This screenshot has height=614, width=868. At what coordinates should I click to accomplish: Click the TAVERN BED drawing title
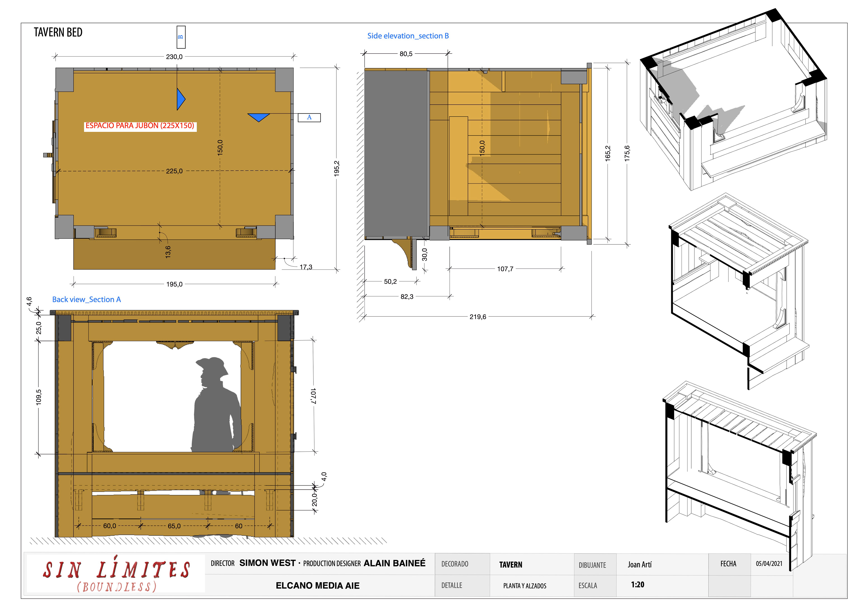[x=58, y=33]
